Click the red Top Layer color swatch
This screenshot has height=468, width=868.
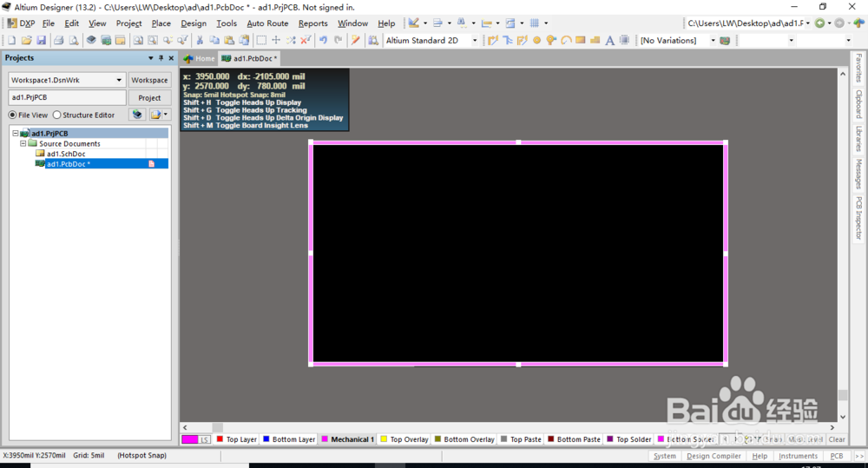tap(220, 439)
